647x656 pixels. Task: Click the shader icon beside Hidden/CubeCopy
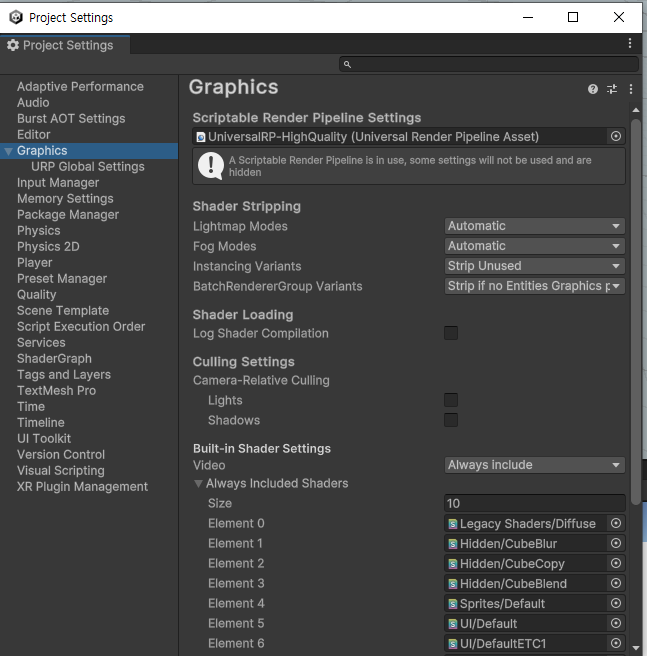pyautogui.click(x=452, y=564)
